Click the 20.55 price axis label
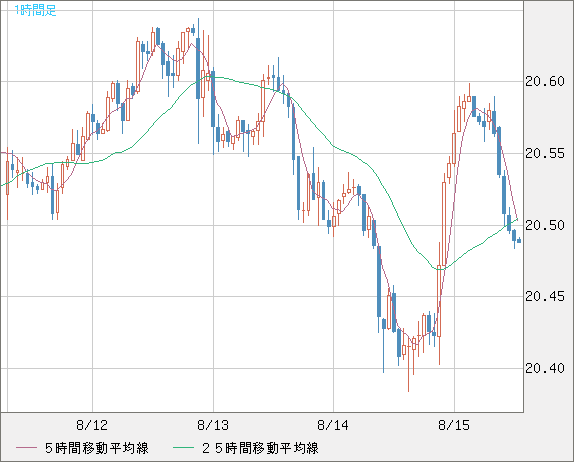This screenshot has width=574, height=462. (545, 153)
